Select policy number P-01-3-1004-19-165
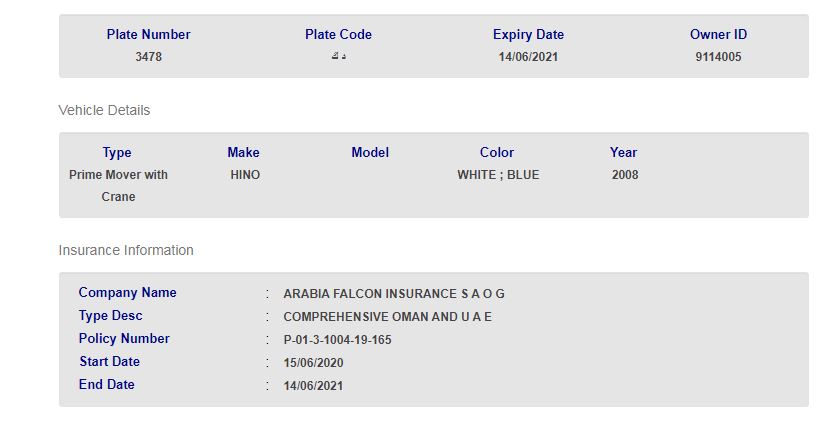 tap(337, 340)
